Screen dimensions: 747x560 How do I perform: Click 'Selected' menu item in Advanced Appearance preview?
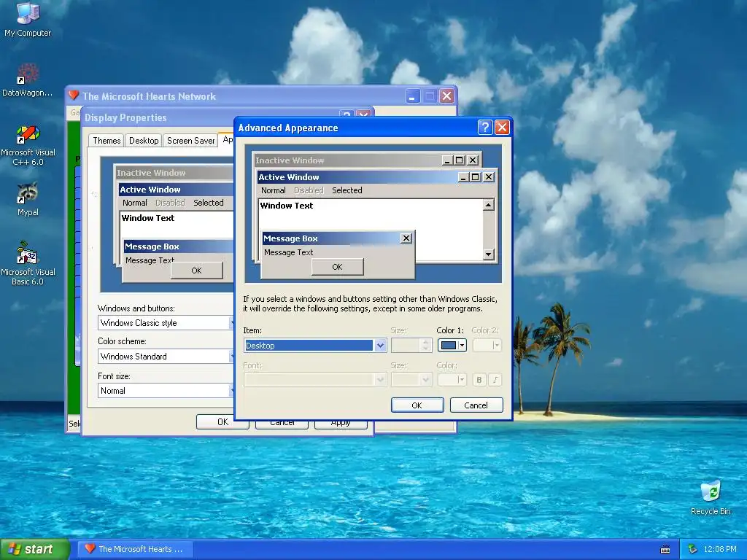click(x=347, y=190)
